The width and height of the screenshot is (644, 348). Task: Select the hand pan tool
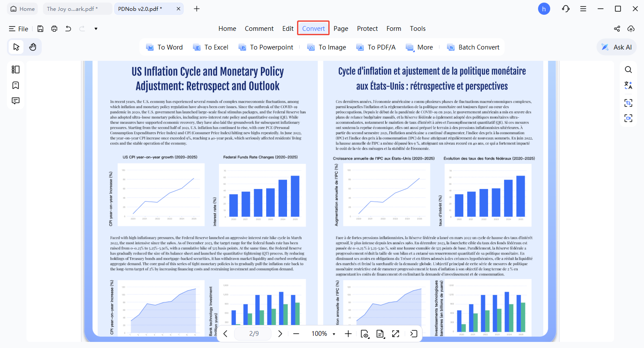33,47
